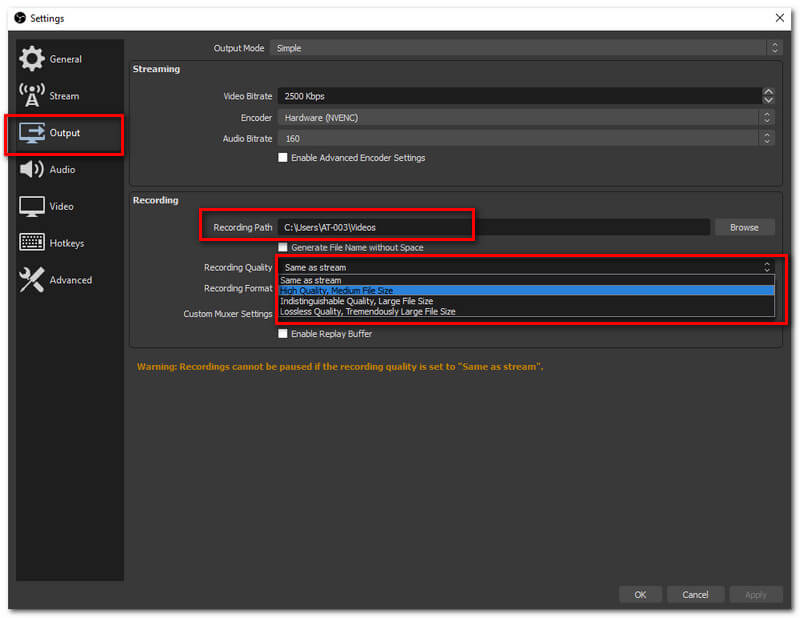Open the Encoder Hardware (NVENC) dropdown
Viewport: 800px width, 618px height.
click(527, 118)
